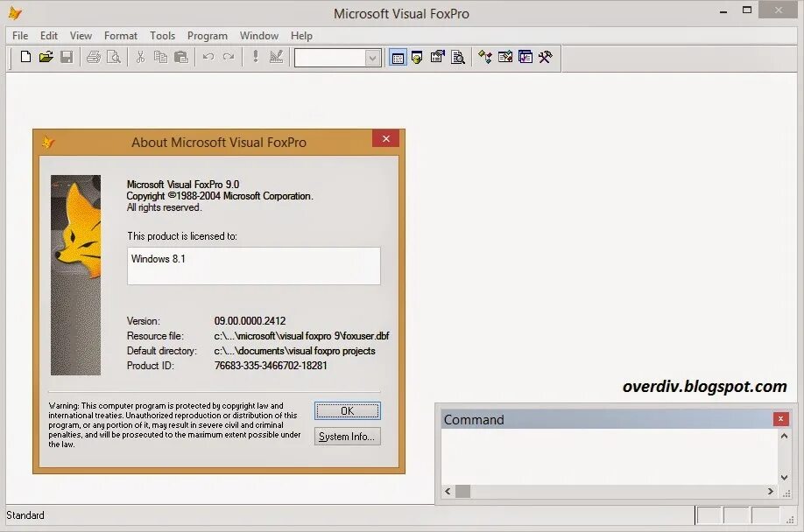Screen dimensions: 804x532
Task: Open the Program menu
Action: coord(208,36)
